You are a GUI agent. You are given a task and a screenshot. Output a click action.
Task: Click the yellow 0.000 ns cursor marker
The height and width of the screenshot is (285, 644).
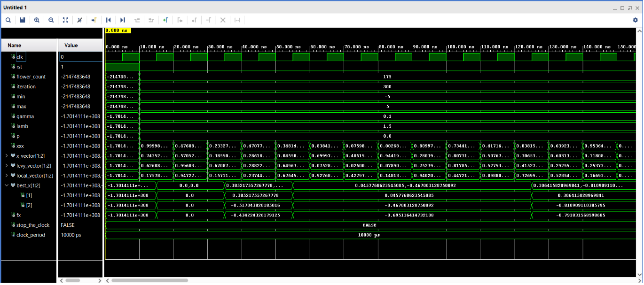(x=118, y=31)
